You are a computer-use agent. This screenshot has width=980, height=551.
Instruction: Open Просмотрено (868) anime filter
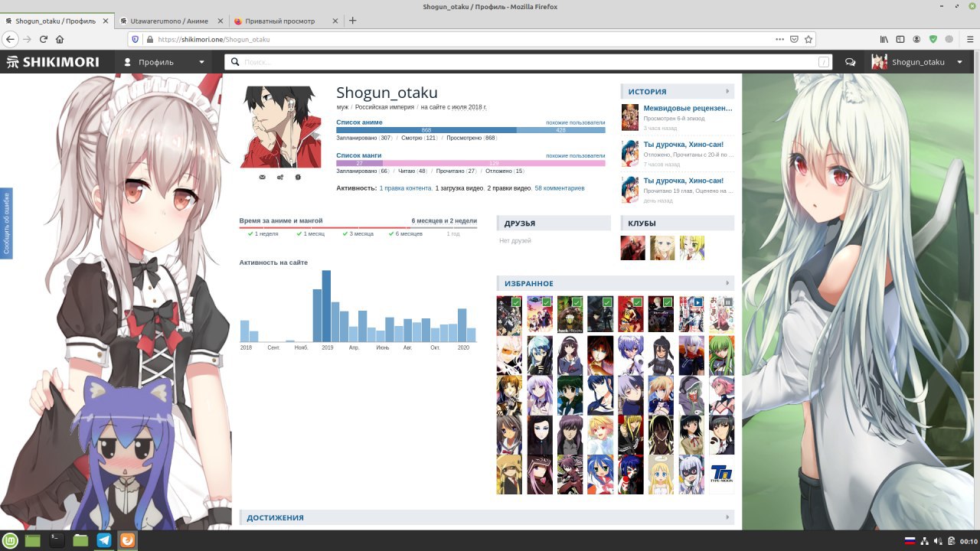pyautogui.click(x=472, y=139)
